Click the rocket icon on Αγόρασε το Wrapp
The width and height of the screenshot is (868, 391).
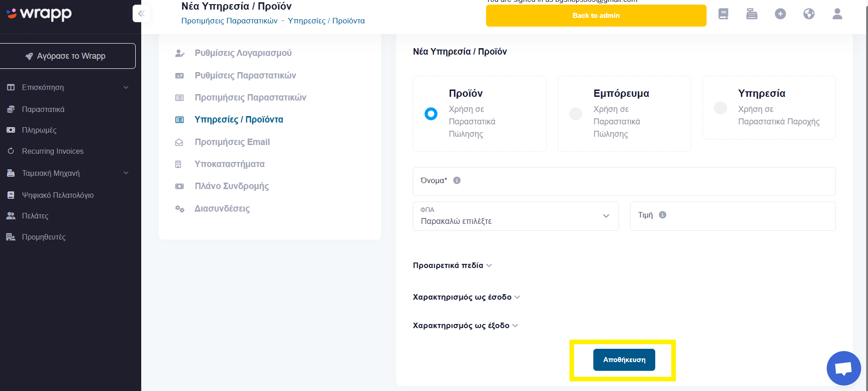(29, 56)
